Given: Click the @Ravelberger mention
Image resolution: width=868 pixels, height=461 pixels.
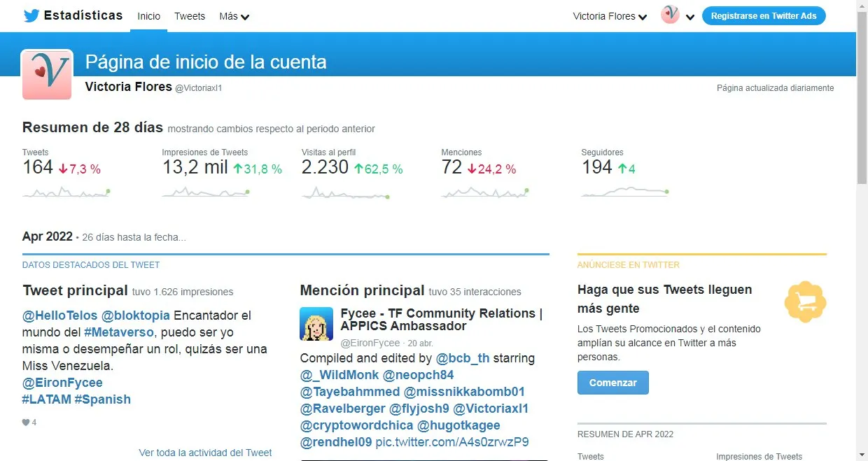Looking at the screenshot, I should pos(343,409).
